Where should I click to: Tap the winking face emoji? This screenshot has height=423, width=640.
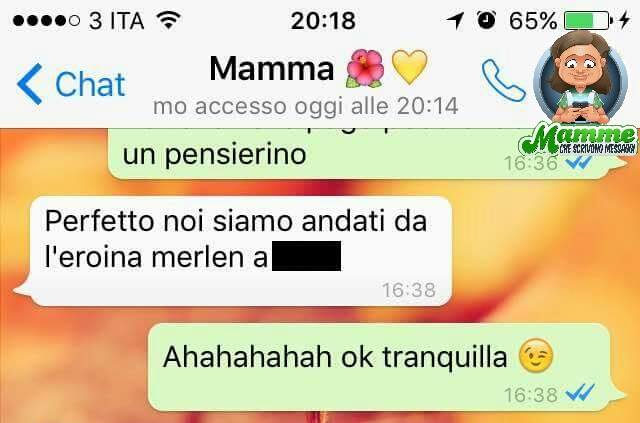[536, 355]
